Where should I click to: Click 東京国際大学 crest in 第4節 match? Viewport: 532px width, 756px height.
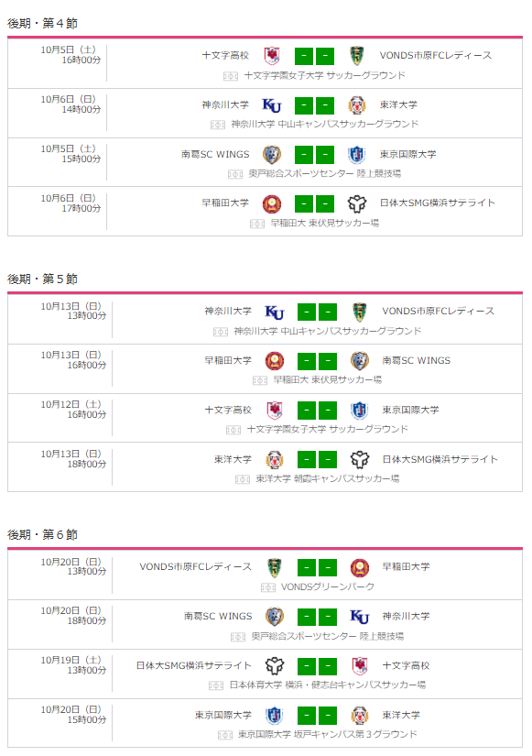(356, 154)
